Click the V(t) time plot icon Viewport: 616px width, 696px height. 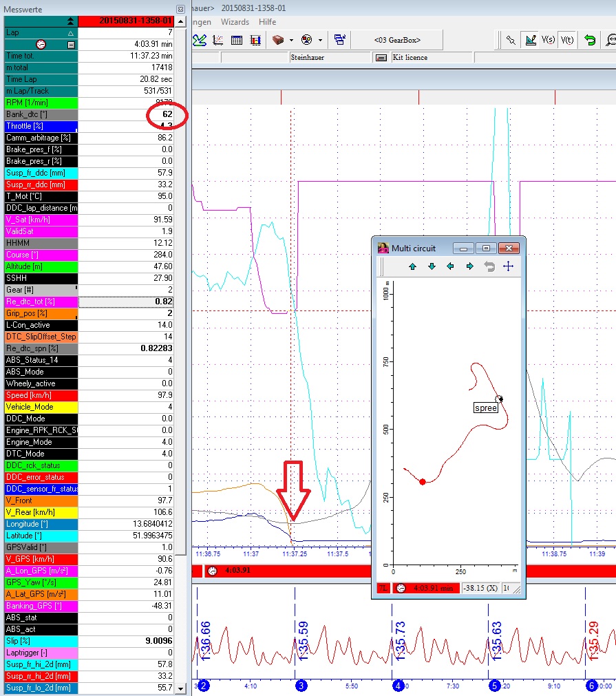(x=567, y=40)
